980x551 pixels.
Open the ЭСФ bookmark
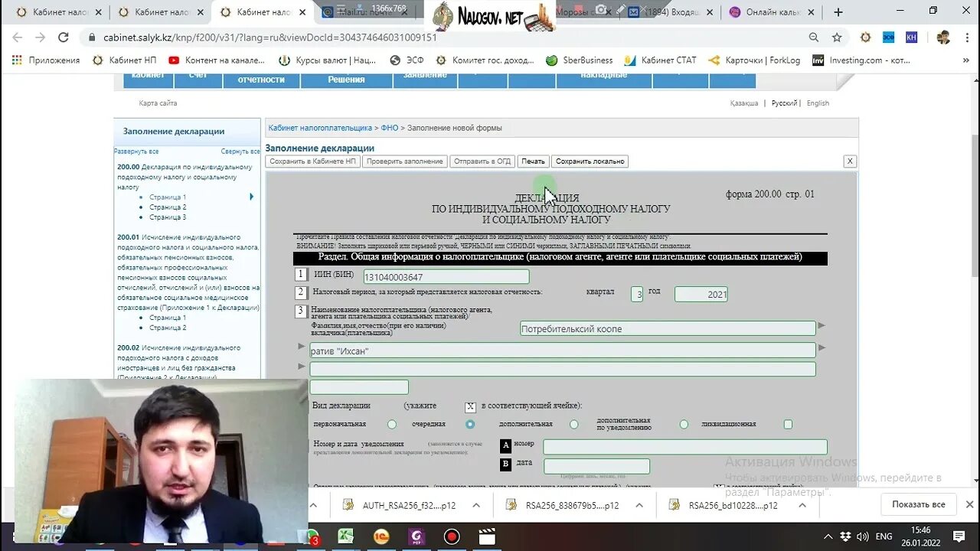[x=407, y=60]
